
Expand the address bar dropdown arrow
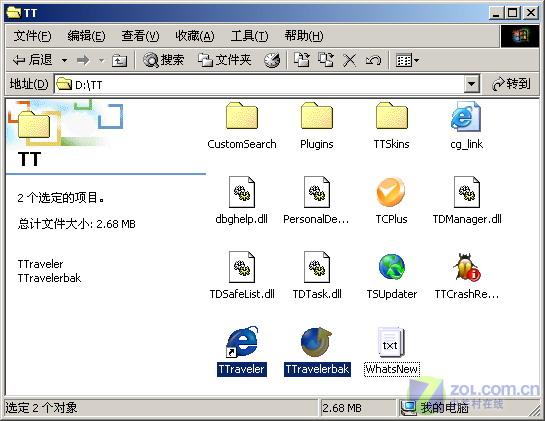pyautogui.click(x=471, y=83)
